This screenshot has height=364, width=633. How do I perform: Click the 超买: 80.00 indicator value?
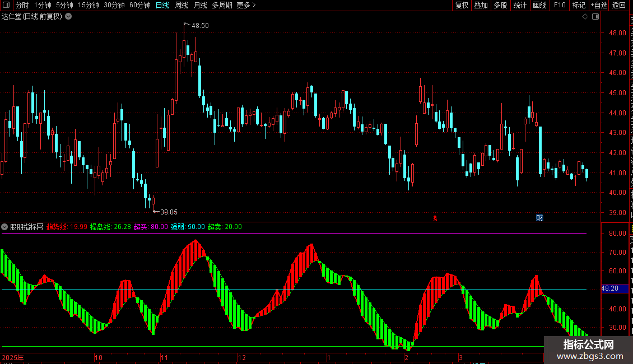click(x=151, y=227)
